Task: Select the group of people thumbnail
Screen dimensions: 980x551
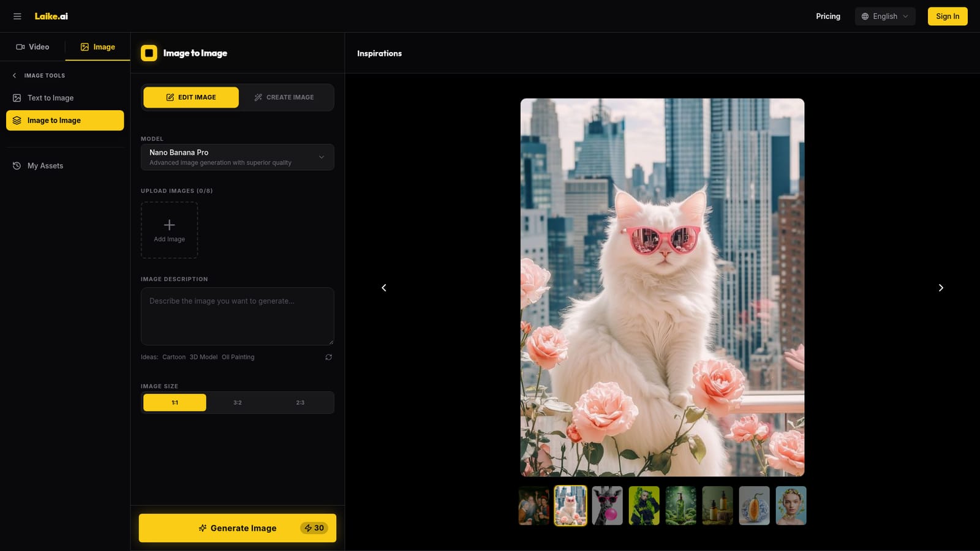Action: coord(534,506)
